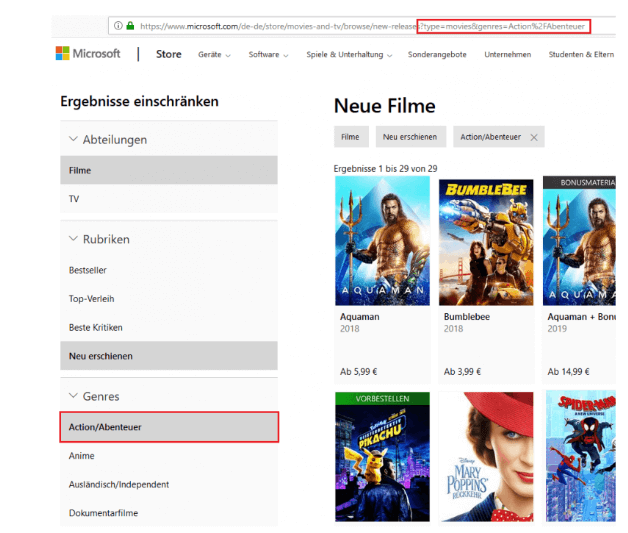Open Spiele & Unterhaltung dropdown menu
The height and width of the screenshot is (533, 628).
(x=349, y=54)
